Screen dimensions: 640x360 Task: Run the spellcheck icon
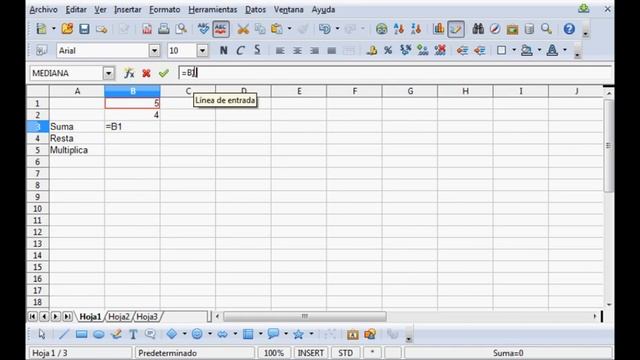click(x=203, y=29)
